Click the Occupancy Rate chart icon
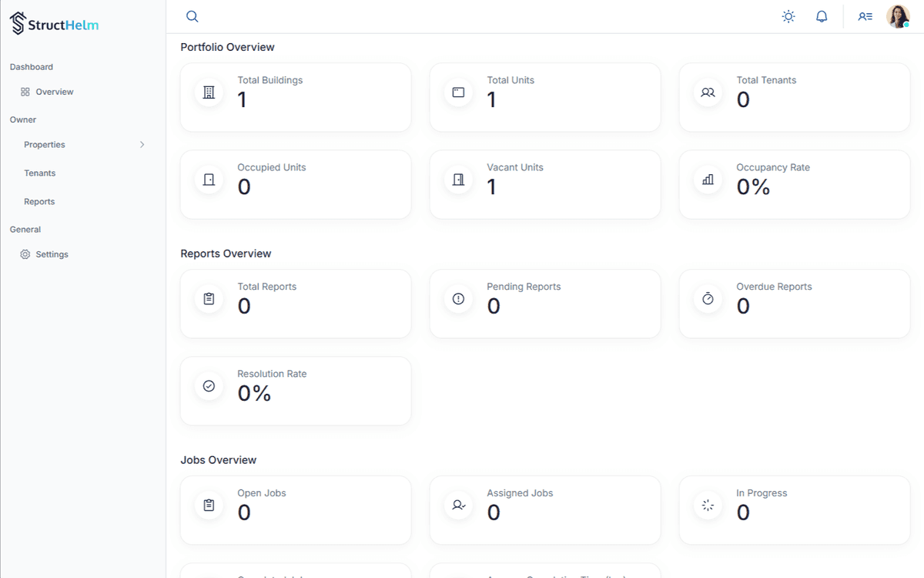Image resolution: width=924 pixels, height=578 pixels. click(708, 179)
